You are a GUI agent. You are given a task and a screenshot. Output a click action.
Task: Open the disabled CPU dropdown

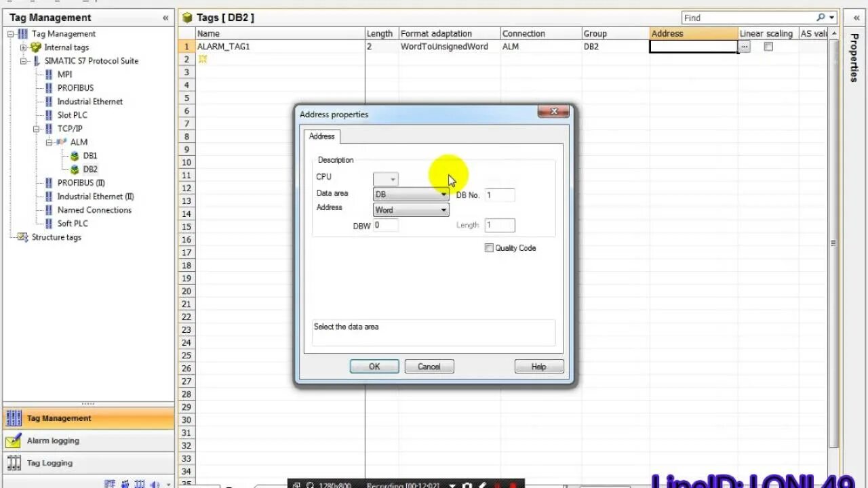(x=385, y=179)
